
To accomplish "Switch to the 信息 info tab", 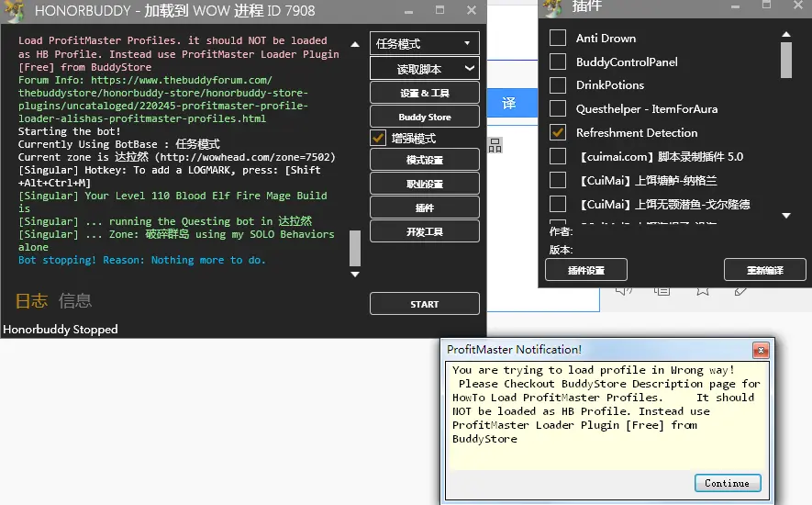I will [x=75, y=301].
